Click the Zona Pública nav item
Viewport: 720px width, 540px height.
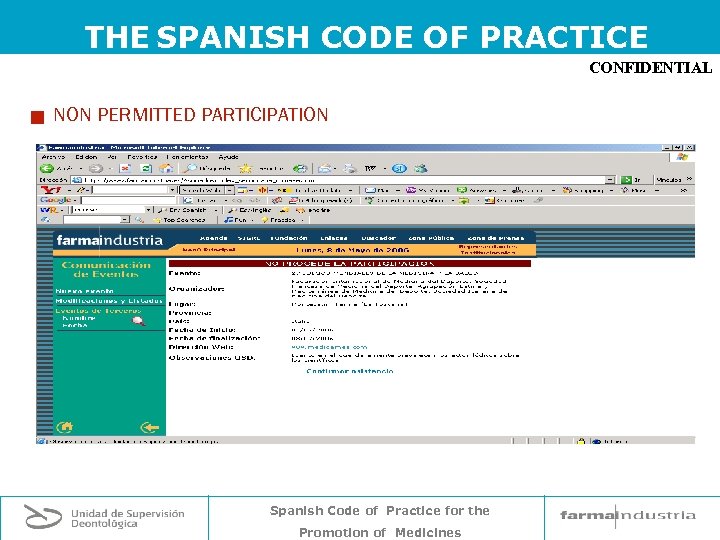(431, 238)
